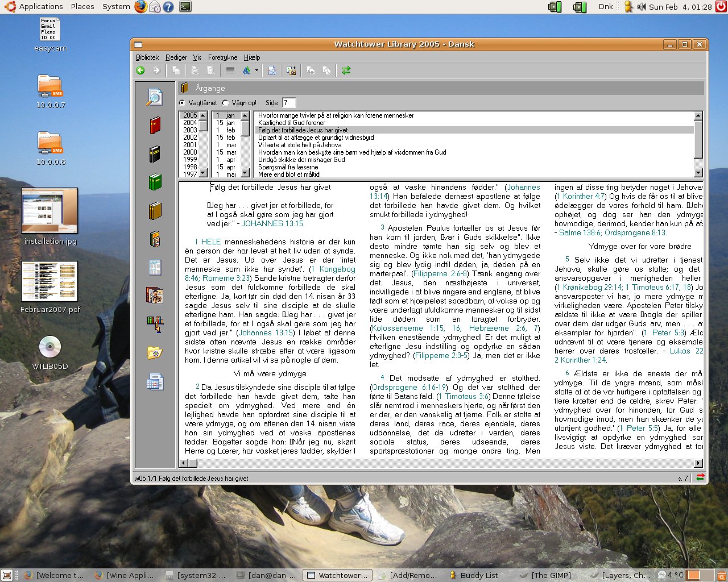
Task: Open the yellow folder sidebar icon
Action: 155,353
